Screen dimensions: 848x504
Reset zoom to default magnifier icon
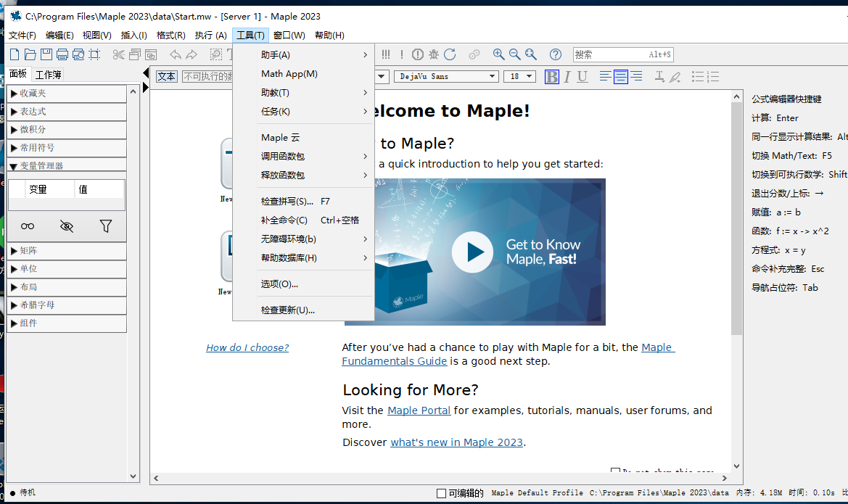point(531,54)
